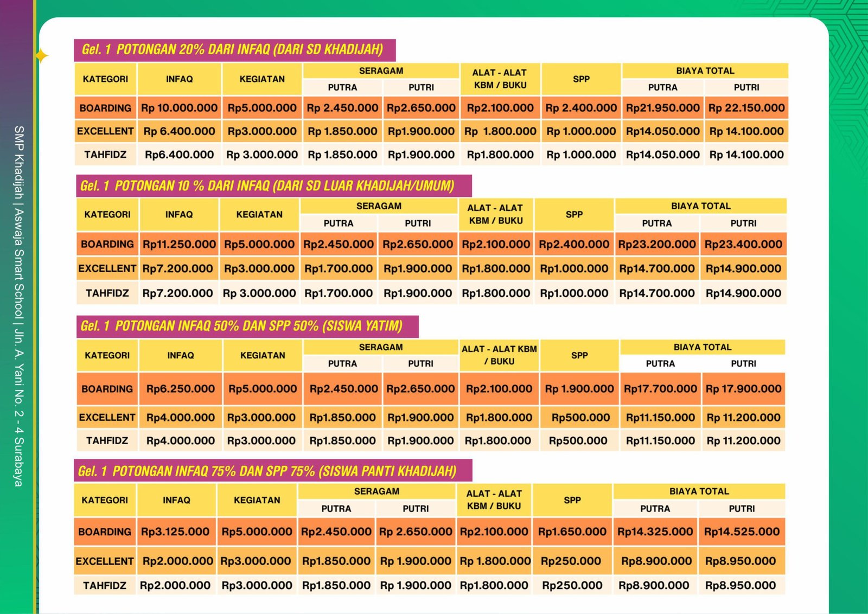Screen dimensions: 868x614
Task: Click the yellow four-point star icon
Action: pyautogui.click(x=41, y=56)
